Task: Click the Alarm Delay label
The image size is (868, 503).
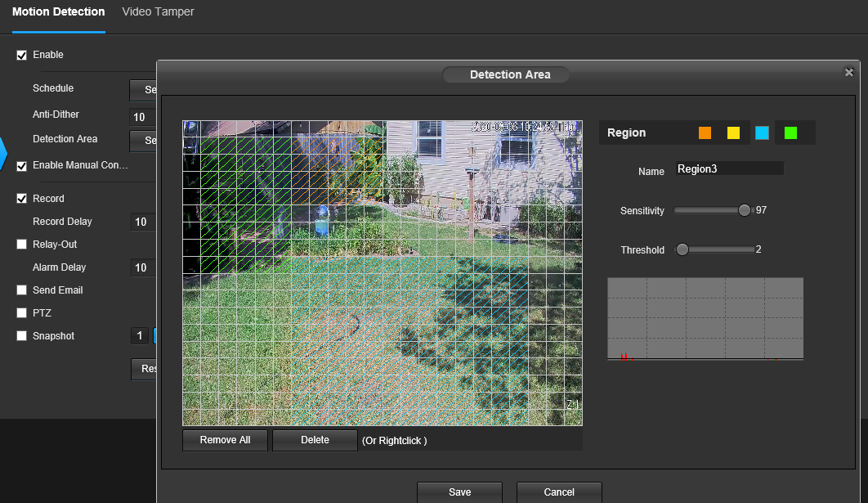Action: click(x=59, y=267)
